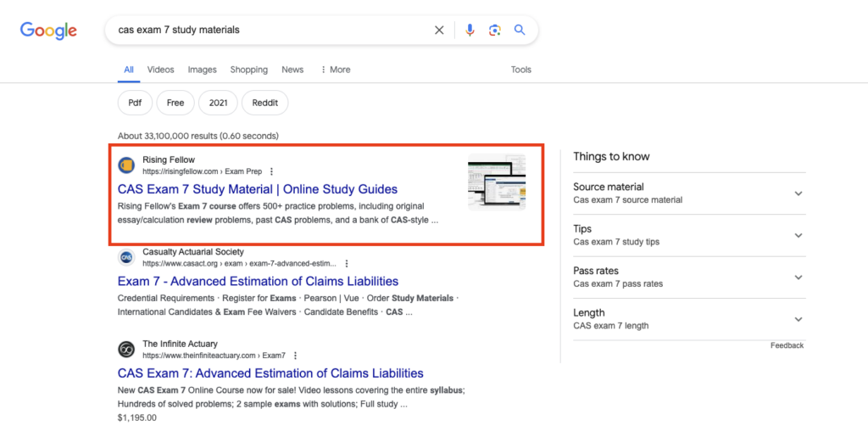The image size is (868, 437).
Task: Apply the Pdf filter chip
Action: [135, 103]
